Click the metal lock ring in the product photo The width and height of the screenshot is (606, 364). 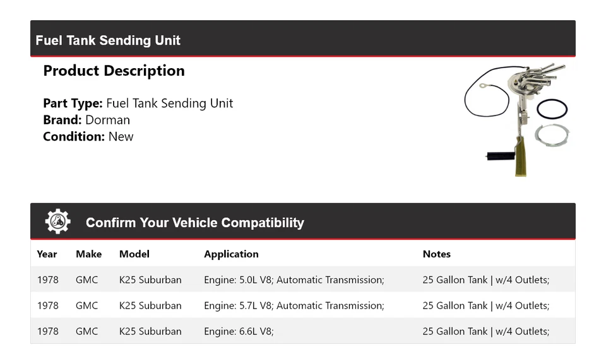[552, 134]
